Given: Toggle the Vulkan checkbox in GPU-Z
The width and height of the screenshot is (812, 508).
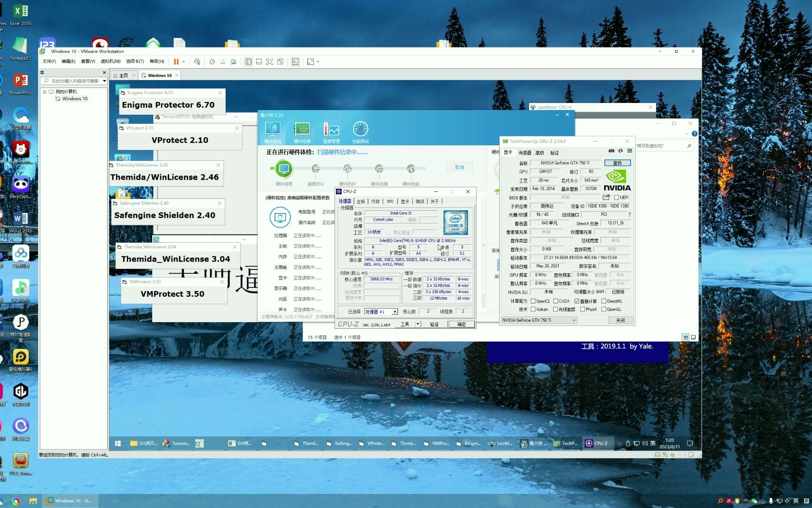Looking at the screenshot, I should tap(533, 310).
